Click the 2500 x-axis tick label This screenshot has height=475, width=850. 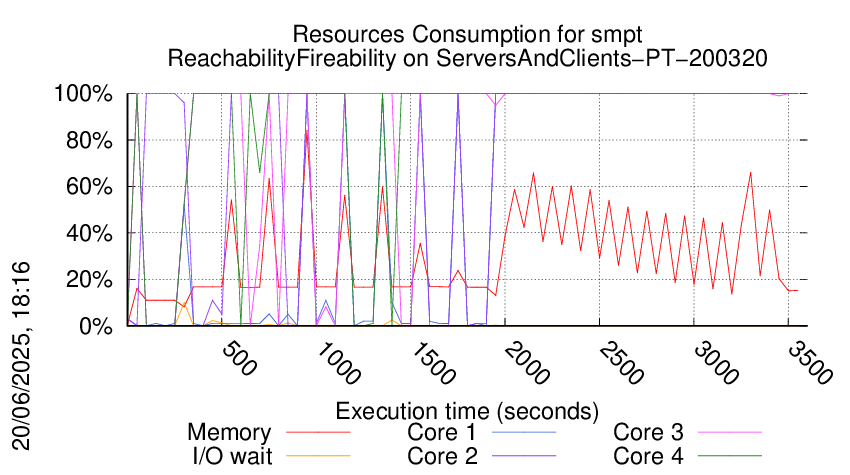pyautogui.click(x=621, y=363)
